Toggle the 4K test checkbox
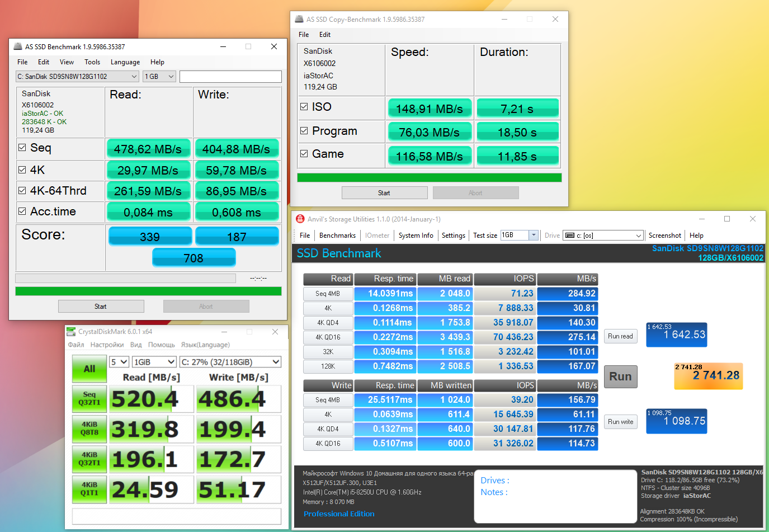 (x=22, y=170)
